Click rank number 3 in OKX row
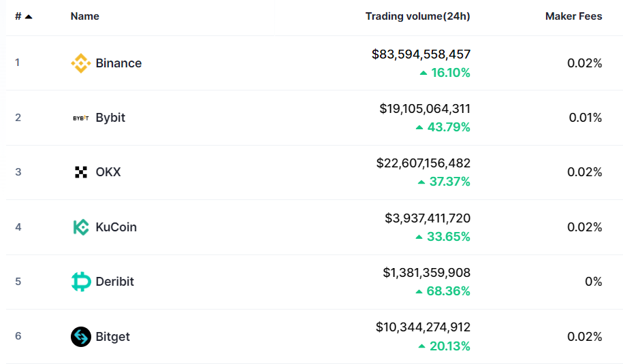Viewport: 623px width, 364px height. click(x=18, y=172)
